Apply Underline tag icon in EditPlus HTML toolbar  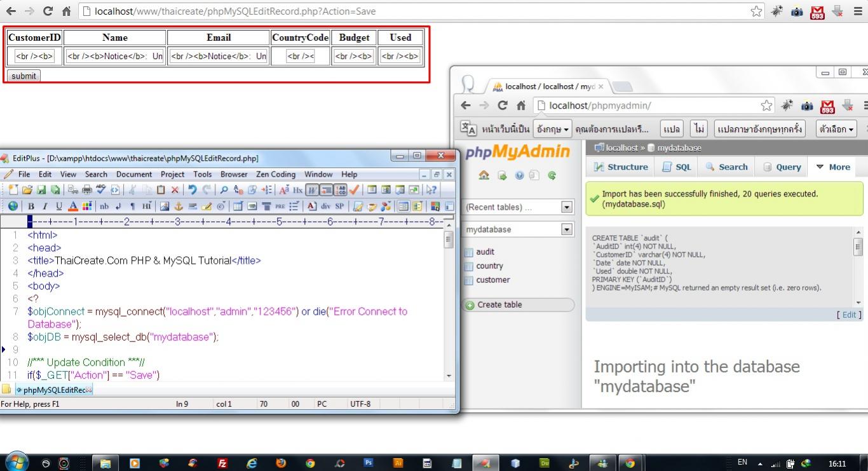tap(59, 206)
